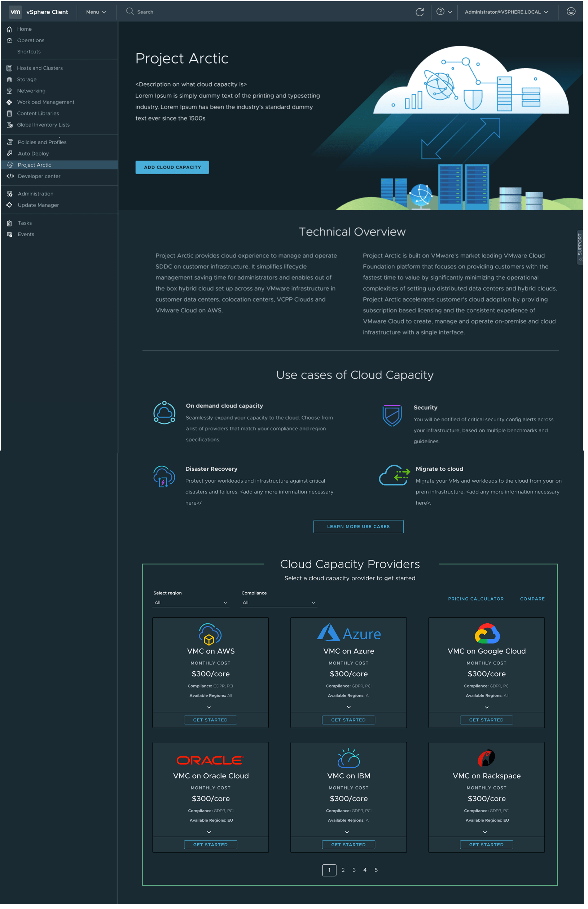Screen dimensions: 588x909
Task: Select Hosts and Clusters in sidebar
Action: [40, 69]
